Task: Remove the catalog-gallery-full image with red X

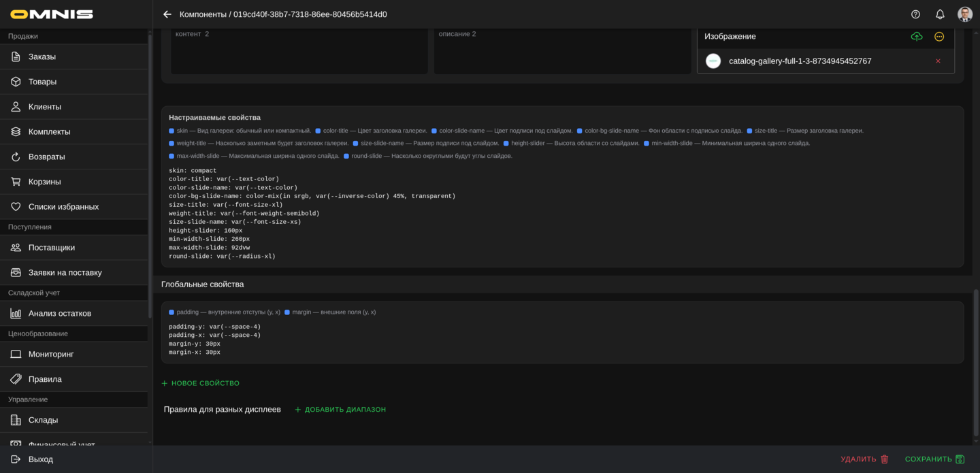Action: pyautogui.click(x=938, y=61)
